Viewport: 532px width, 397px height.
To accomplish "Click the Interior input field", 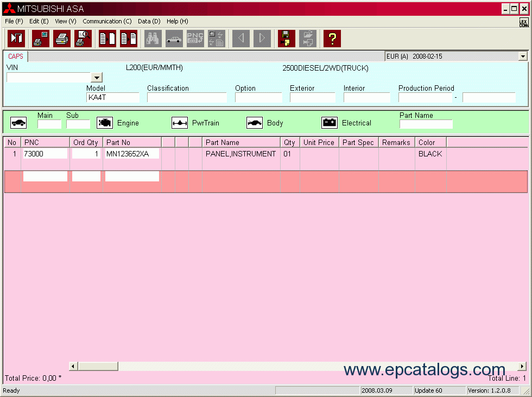I will (367, 98).
